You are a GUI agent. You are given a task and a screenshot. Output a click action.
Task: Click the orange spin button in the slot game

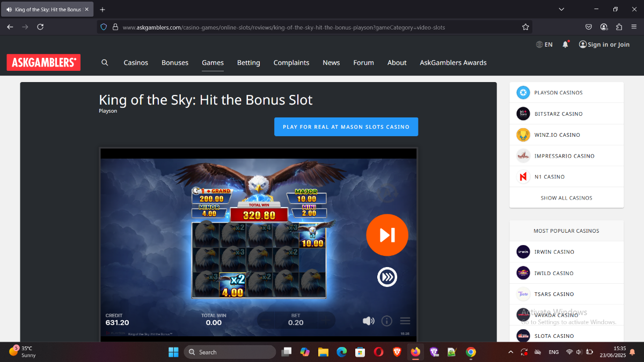click(387, 235)
